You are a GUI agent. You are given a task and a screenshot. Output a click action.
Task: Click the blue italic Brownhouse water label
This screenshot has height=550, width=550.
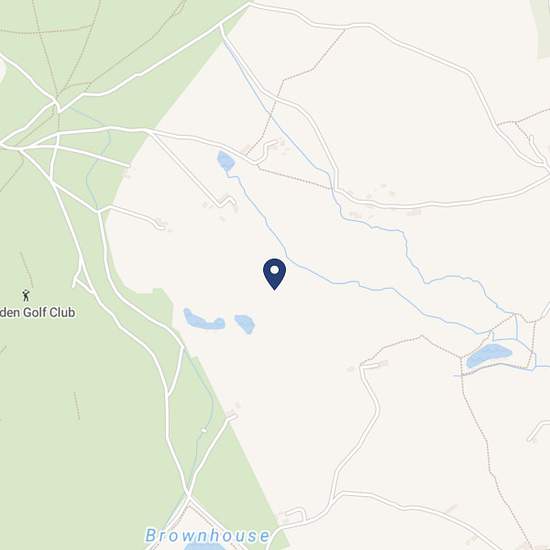pos(207,536)
